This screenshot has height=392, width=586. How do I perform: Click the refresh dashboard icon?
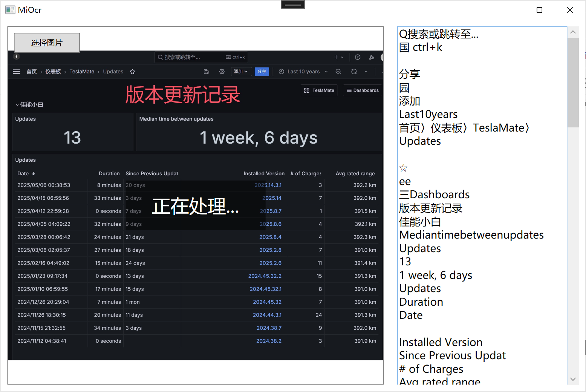(x=354, y=72)
